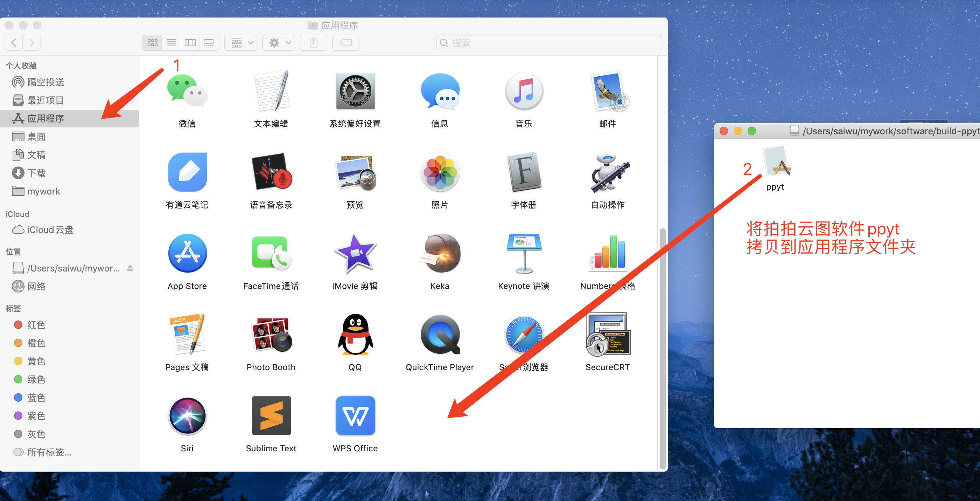This screenshot has width=980, height=501.
Task: Show all tags via 所有标签...
Action: click(69, 452)
